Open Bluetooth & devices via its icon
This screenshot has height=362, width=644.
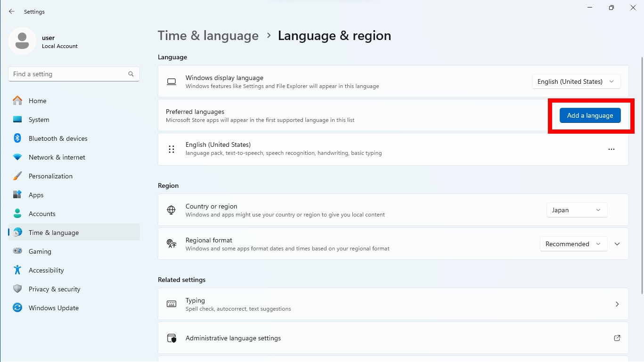pos(17,138)
